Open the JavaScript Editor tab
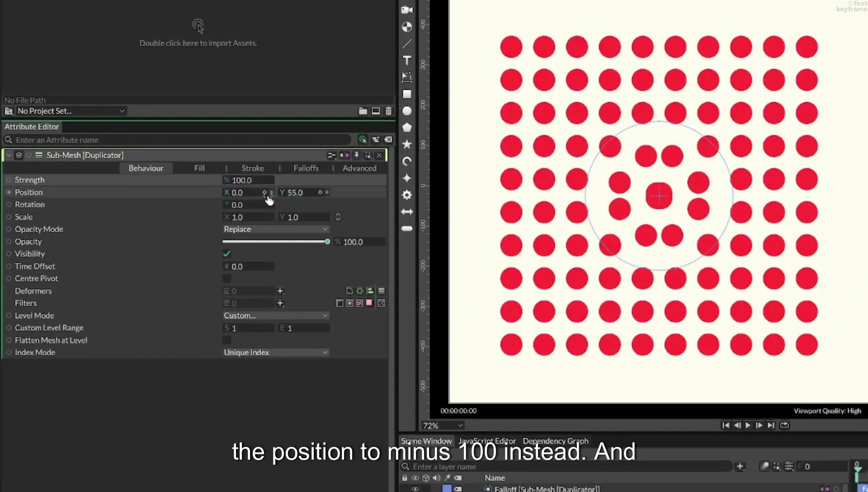 click(487, 441)
